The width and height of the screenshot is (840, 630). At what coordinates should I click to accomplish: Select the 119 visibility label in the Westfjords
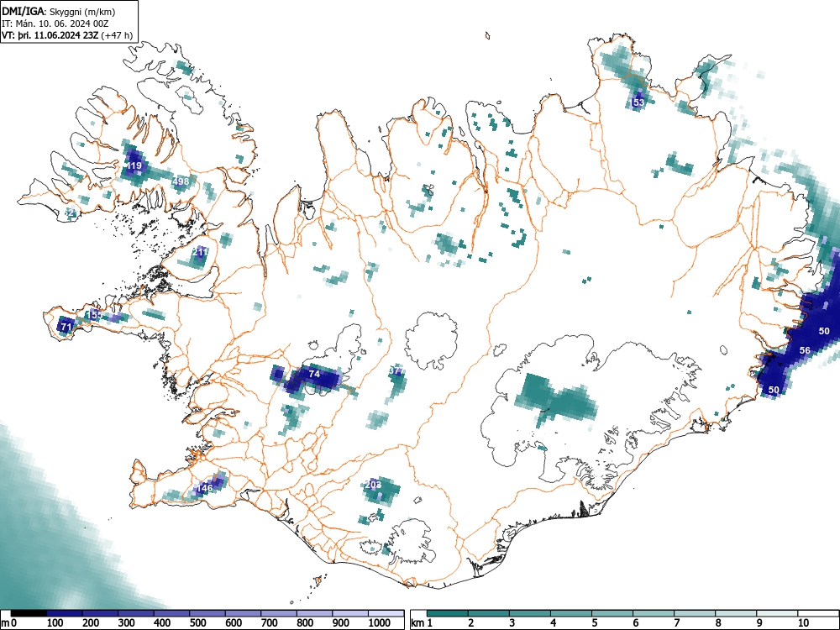coord(134,165)
